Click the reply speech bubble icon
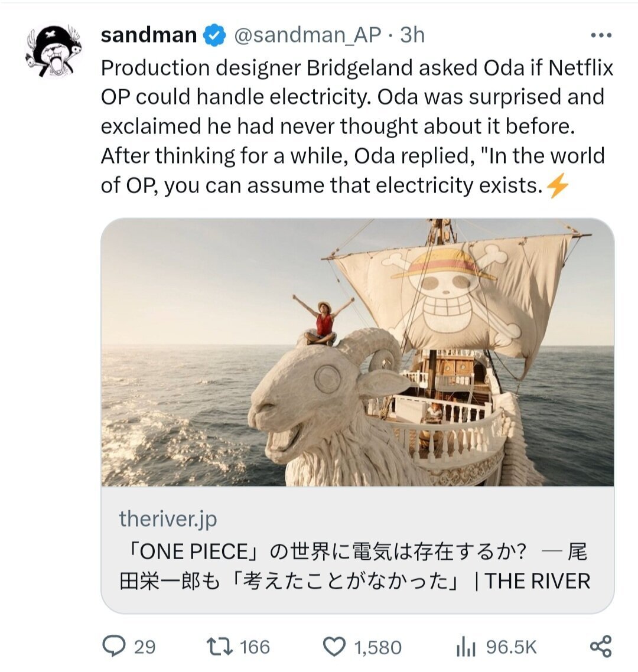The width and height of the screenshot is (638, 672). click(x=112, y=647)
